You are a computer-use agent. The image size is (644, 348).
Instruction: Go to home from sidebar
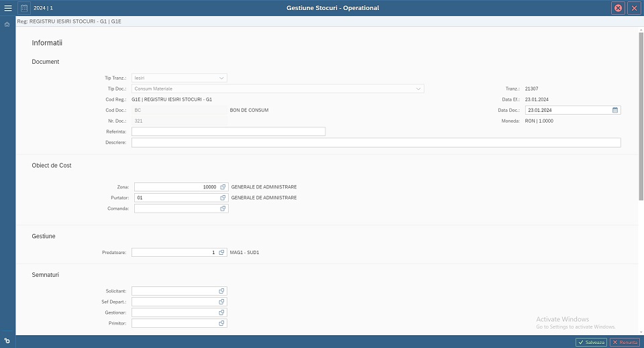tap(7, 25)
